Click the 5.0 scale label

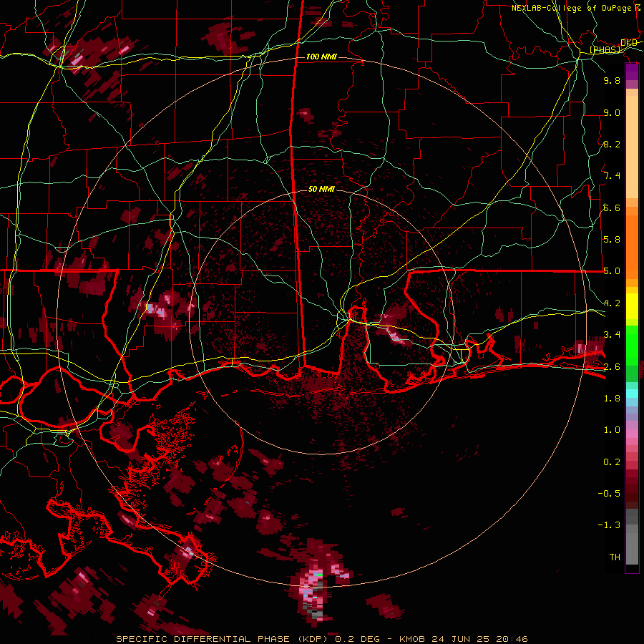point(612,271)
